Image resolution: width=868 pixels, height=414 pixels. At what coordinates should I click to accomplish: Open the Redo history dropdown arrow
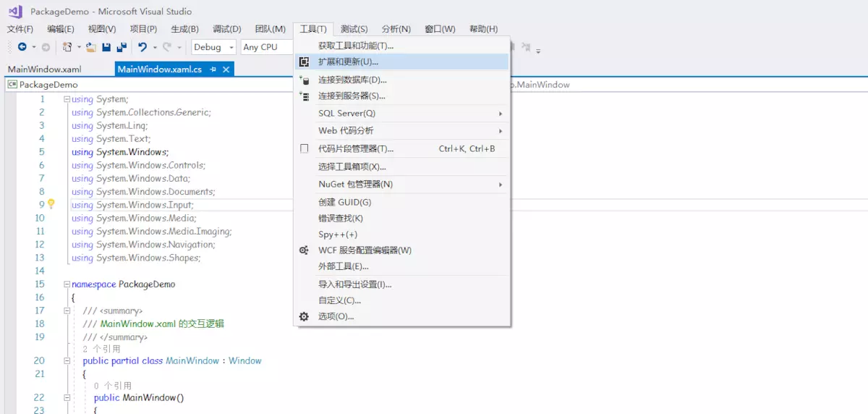tap(179, 47)
